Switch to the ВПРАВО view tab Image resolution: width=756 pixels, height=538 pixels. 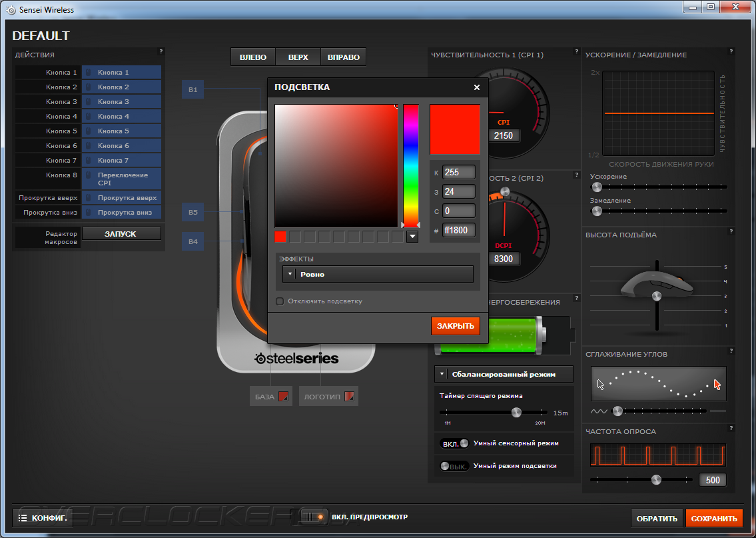pyautogui.click(x=343, y=57)
